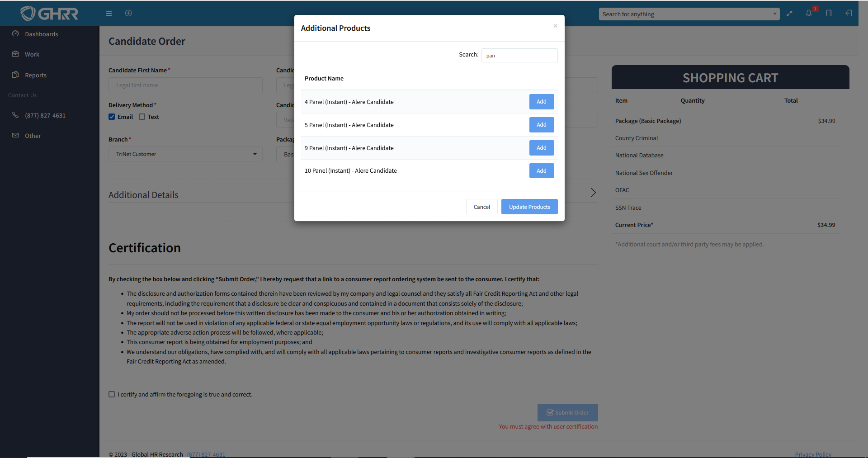Check the Text delivery method checkbox
This screenshot has height=458, width=868.
click(x=142, y=117)
